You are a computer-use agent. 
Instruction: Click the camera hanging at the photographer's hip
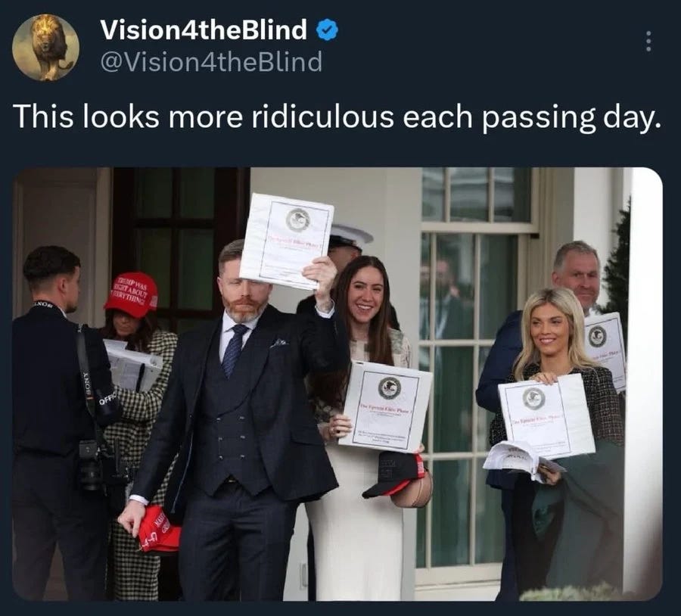point(90,465)
